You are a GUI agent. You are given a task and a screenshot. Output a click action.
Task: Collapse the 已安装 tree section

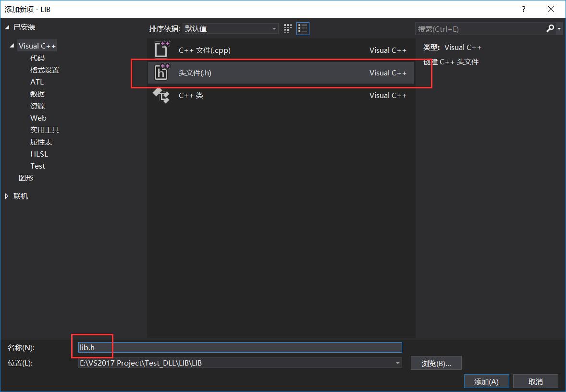pos(7,27)
